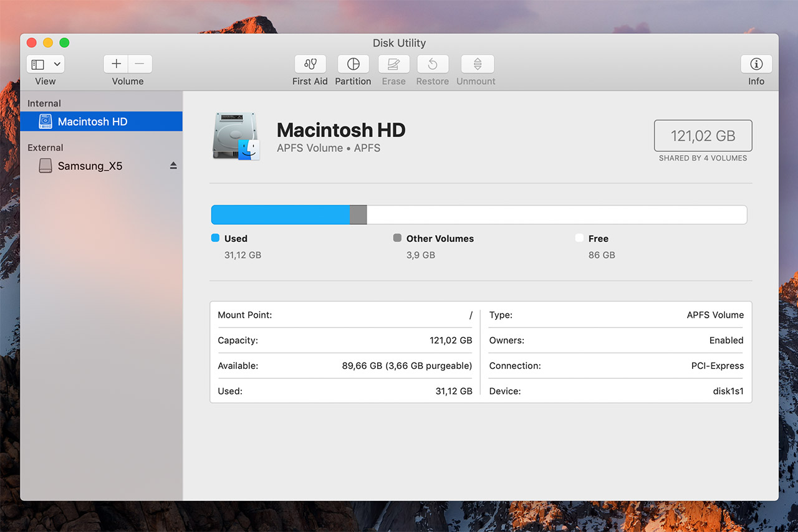Screen dimensions: 798x532
Task: Click the white Free legend swatch
Action: (x=579, y=238)
